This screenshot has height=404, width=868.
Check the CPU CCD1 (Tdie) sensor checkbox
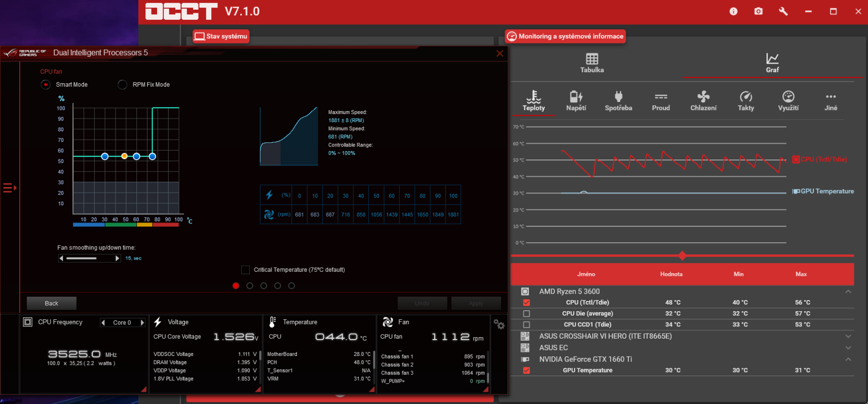(x=526, y=325)
